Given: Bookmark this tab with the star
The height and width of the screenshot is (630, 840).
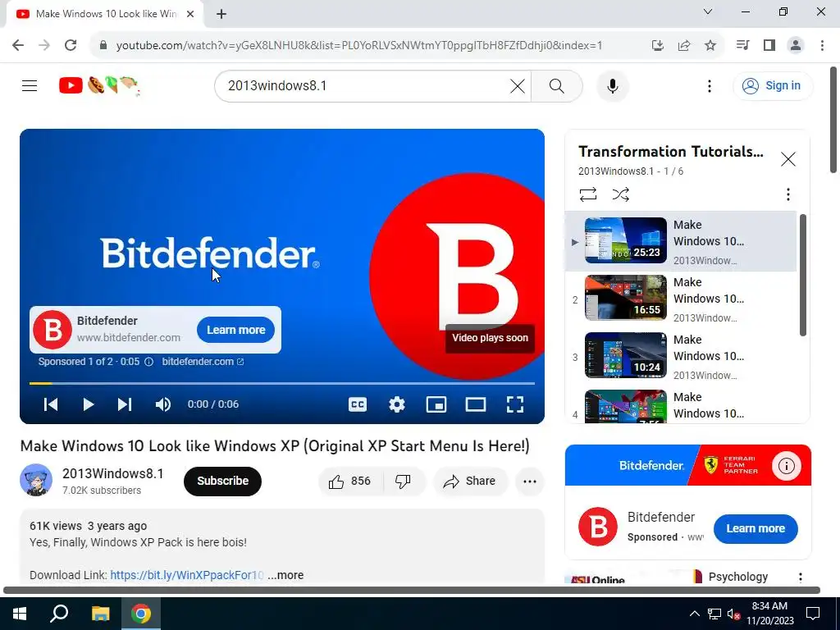Looking at the screenshot, I should (x=710, y=45).
